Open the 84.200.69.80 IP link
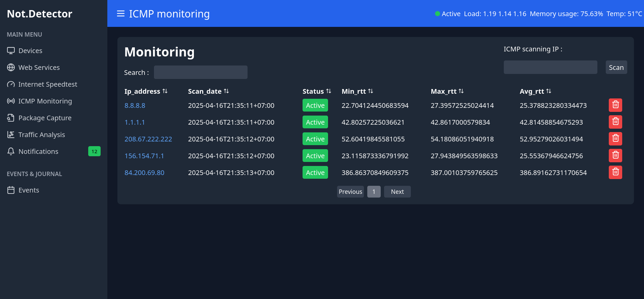Image resolution: width=644 pixels, height=299 pixels. (x=144, y=173)
